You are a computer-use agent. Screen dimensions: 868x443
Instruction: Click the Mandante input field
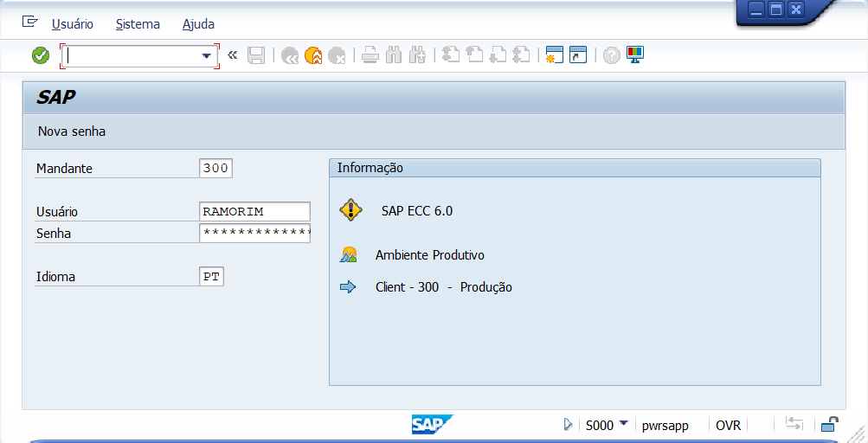coord(215,169)
